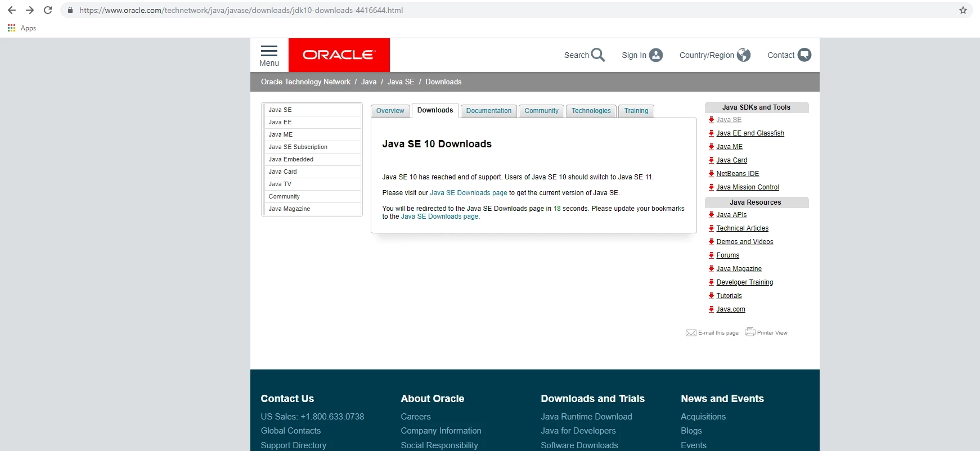The width and height of the screenshot is (980, 451).
Task: Open Java for Developers footer link
Action: click(x=578, y=431)
